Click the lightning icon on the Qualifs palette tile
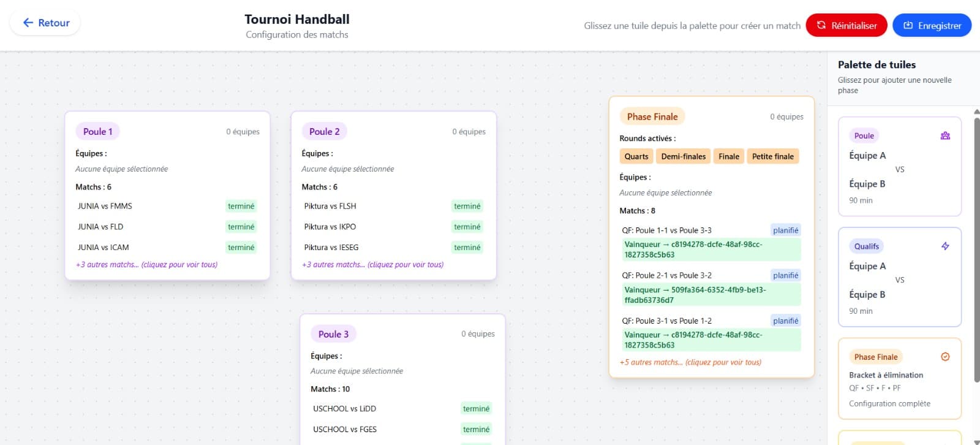 pyautogui.click(x=945, y=246)
